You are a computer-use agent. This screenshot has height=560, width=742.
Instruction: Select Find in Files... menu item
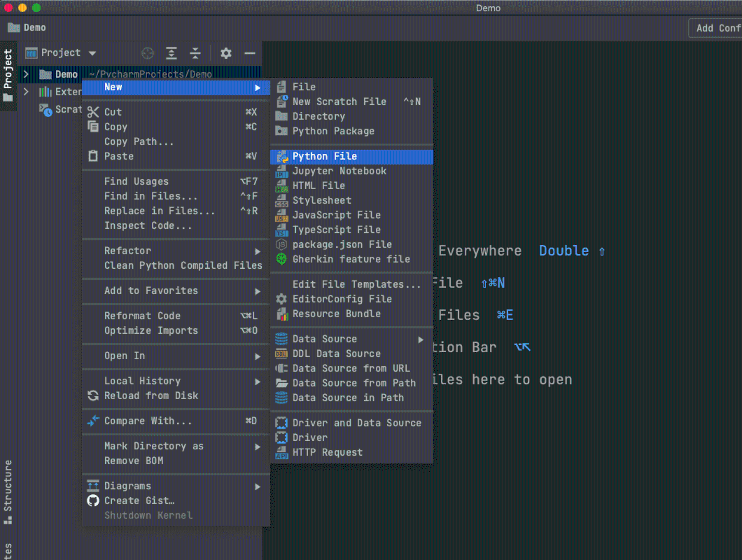tap(176, 196)
